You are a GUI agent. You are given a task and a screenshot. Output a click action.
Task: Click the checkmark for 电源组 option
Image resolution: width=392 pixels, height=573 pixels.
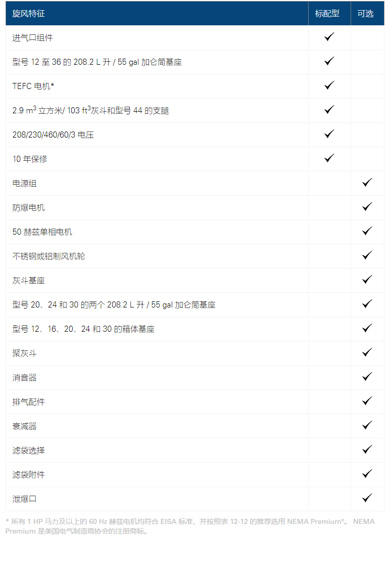(x=367, y=183)
